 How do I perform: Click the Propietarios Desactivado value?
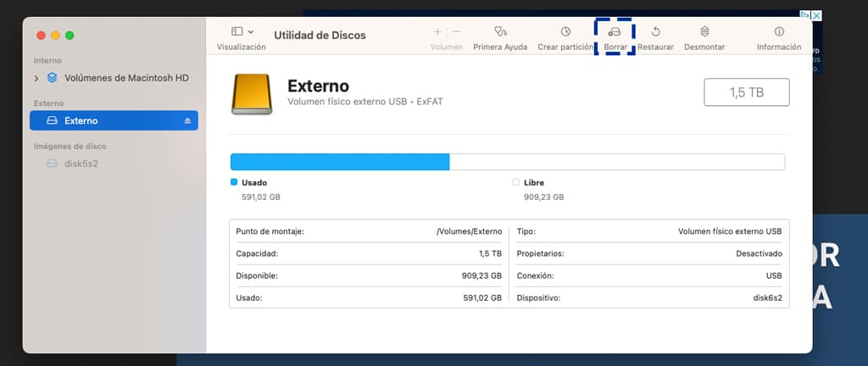click(759, 254)
